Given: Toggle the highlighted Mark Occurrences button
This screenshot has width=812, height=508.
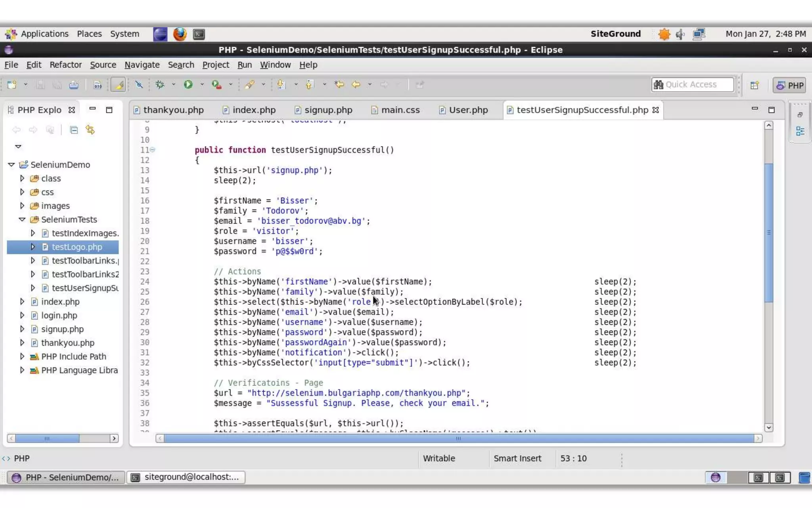Looking at the screenshot, I should (x=118, y=85).
